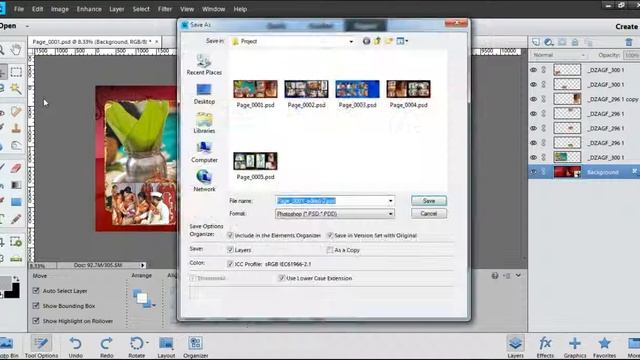Open the File menu
The width and height of the screenshot is (640, 360).
[x=19, y=9]
